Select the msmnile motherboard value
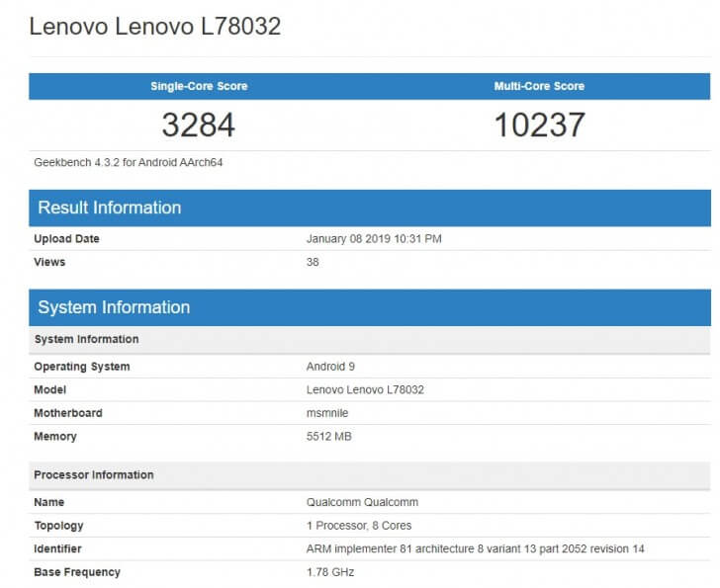The image size is (720, 588). [328, 413]
